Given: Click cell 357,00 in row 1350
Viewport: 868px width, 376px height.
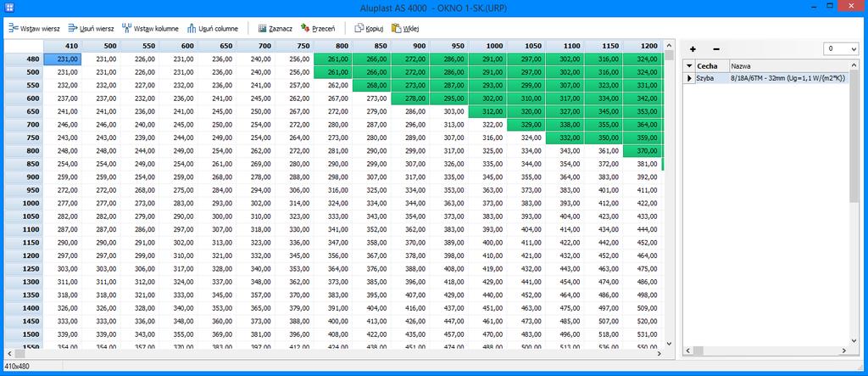Looking at the screenshot, I should 256,295.
